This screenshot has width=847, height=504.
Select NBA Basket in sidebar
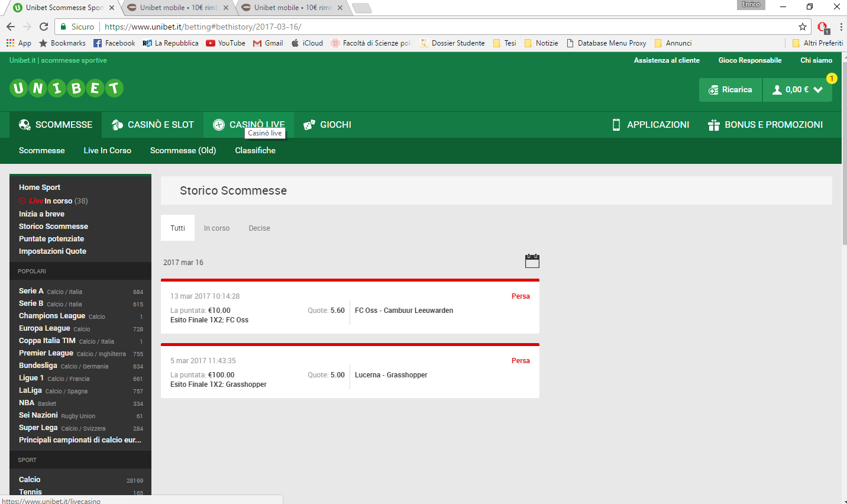80,403
